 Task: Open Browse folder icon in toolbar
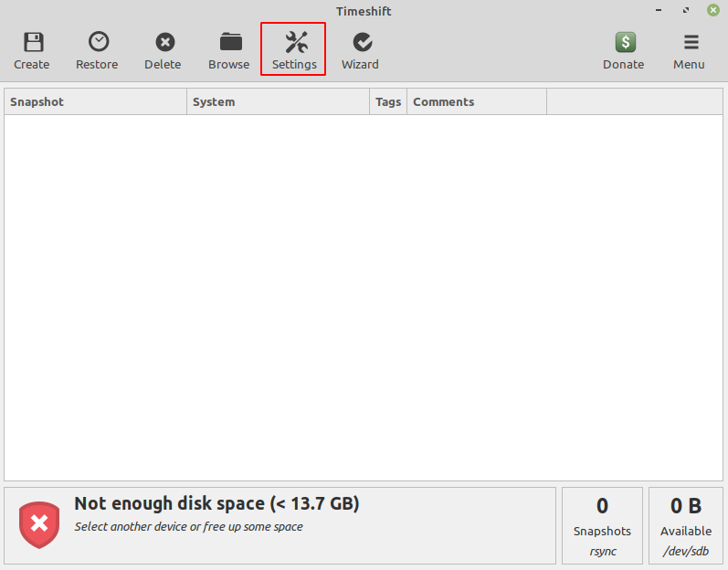click(229, 43)
